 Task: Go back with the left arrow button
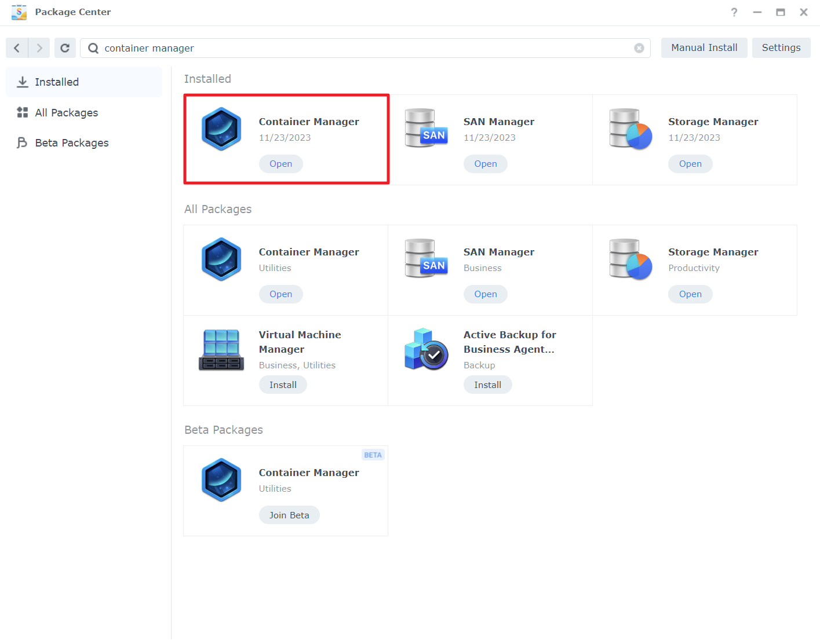tap(17, 48)
